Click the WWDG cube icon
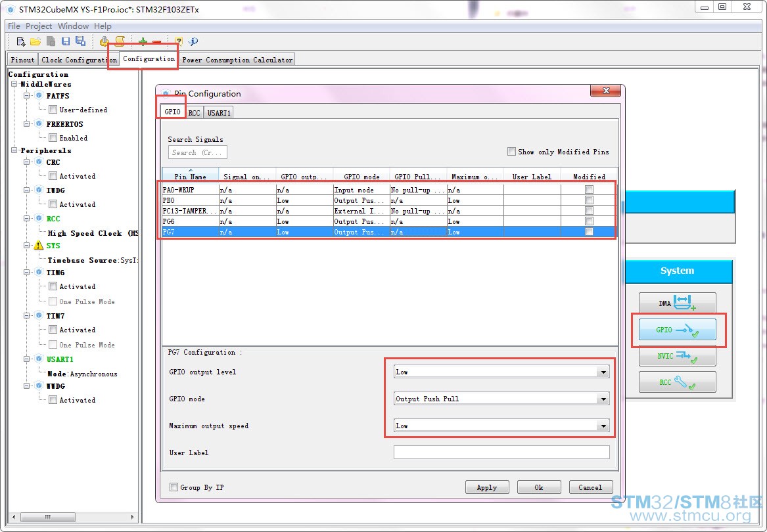 [39, 386]
